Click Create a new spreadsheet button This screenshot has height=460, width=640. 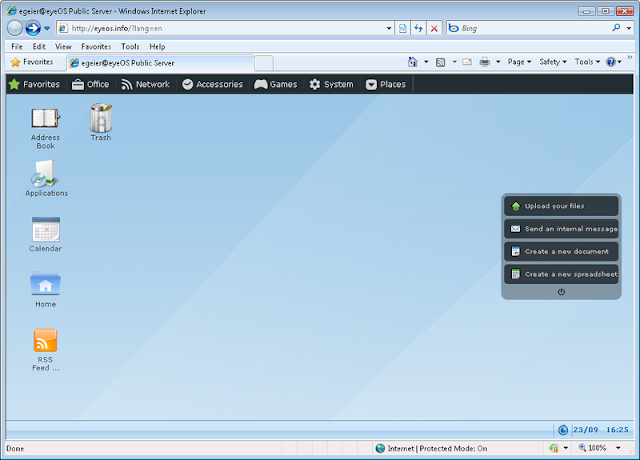[x=561, y=274]
